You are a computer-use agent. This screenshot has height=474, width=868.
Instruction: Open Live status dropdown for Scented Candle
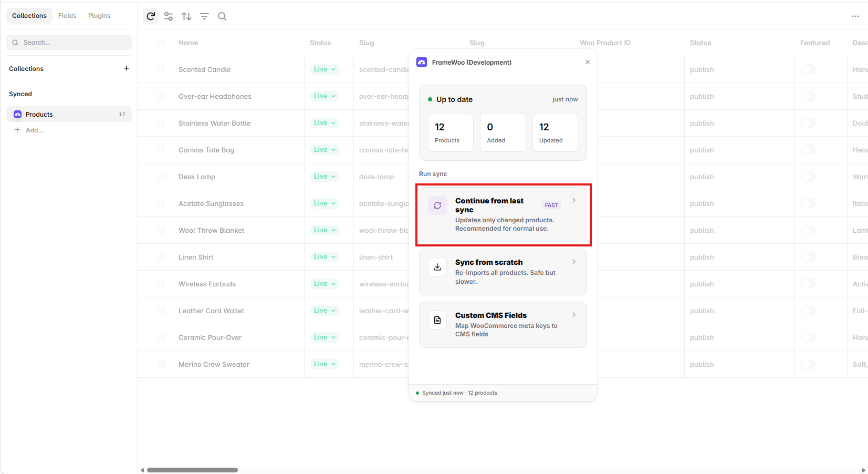tap(325, 69)
